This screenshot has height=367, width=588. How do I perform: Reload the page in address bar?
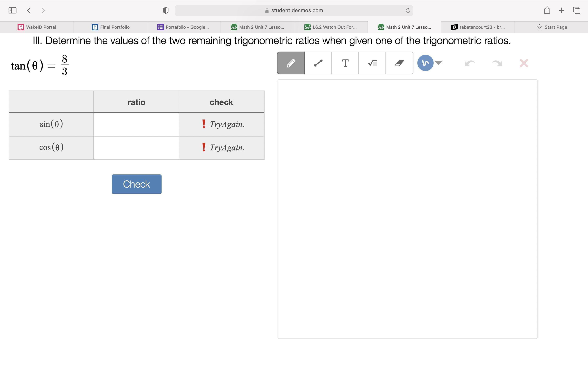[408, 10]
